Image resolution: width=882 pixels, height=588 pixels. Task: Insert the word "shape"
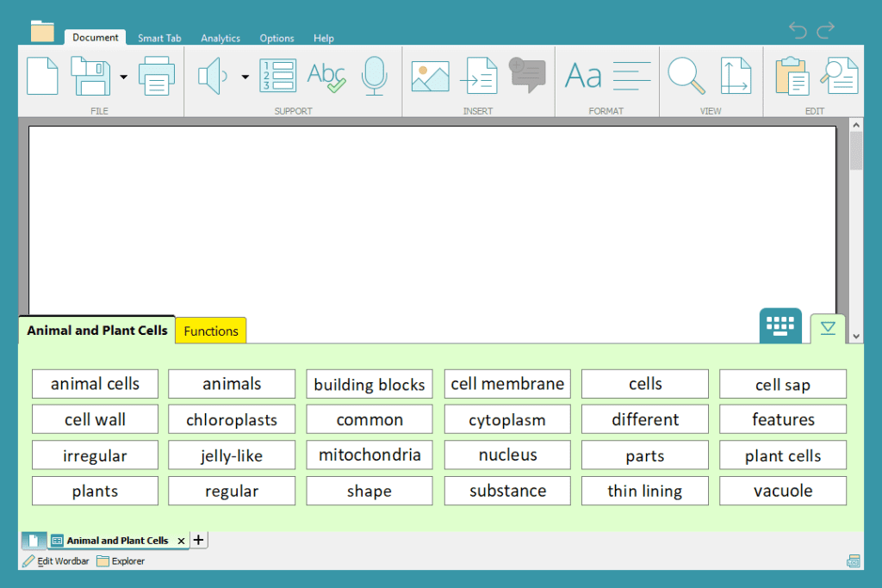point(370,491)
